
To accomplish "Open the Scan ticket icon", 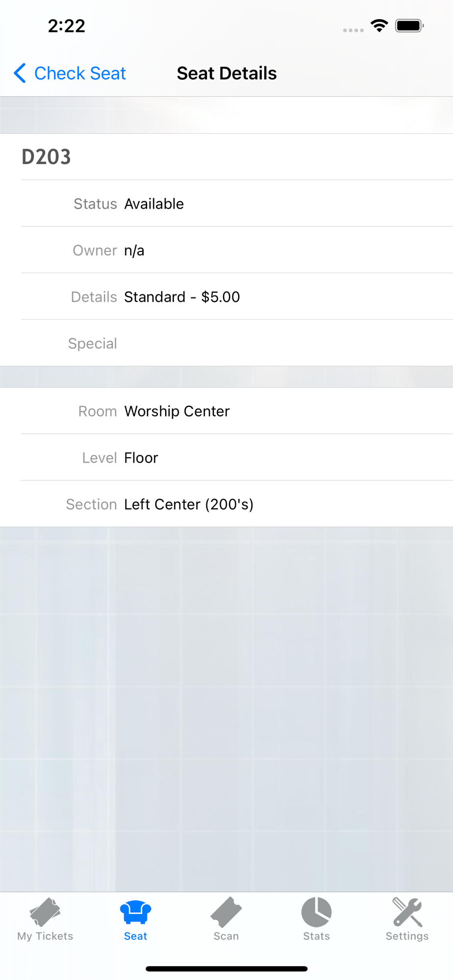I will tap(226, 912).
